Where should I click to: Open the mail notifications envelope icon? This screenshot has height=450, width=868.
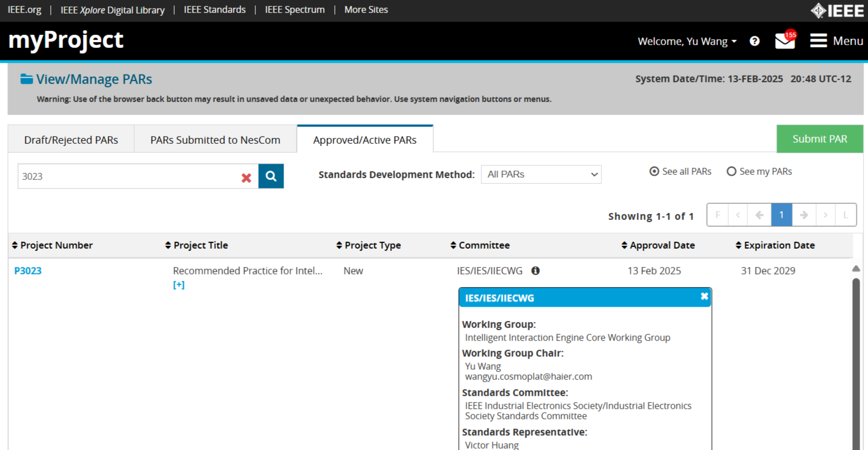[x=785, y=41]
